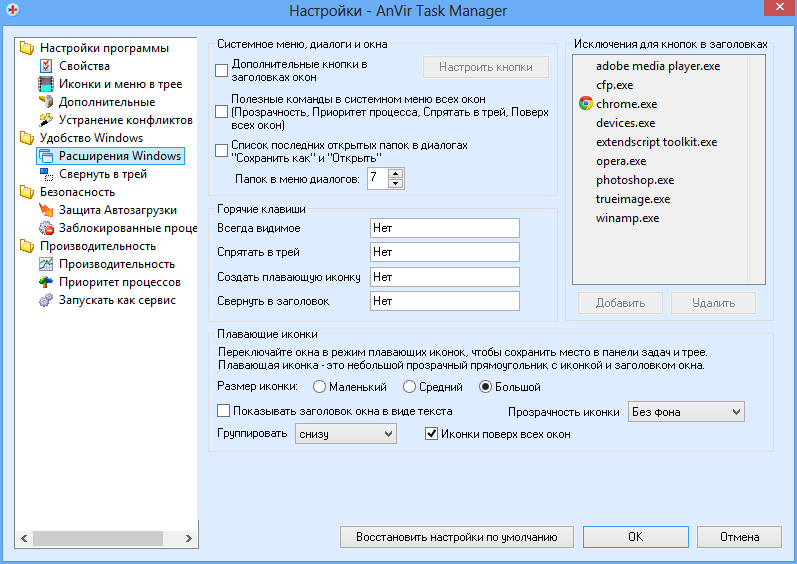Click the Запускать как сервис gears icon
797x564 pixels.
tap(46, 300)
